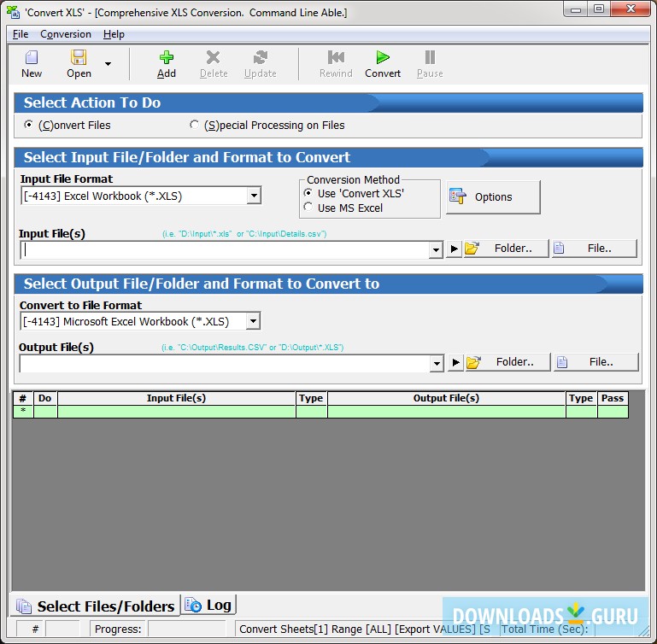Click the New toolbar icon

[32, 57]
